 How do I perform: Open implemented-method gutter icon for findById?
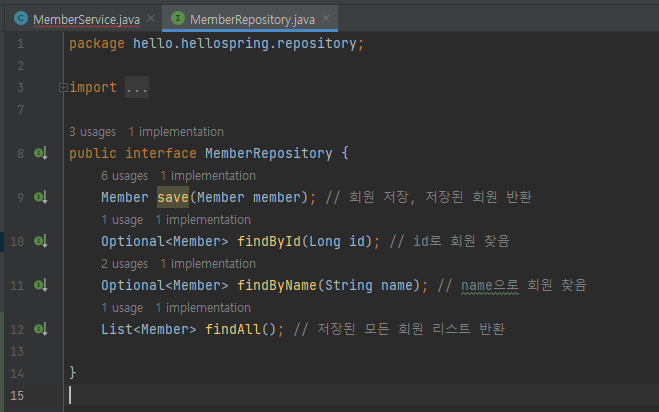coord(41,241)
